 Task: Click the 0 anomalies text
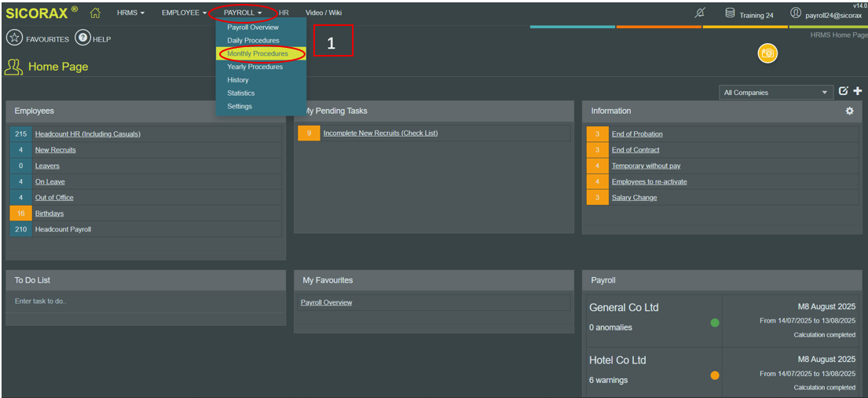click(610, 327)
